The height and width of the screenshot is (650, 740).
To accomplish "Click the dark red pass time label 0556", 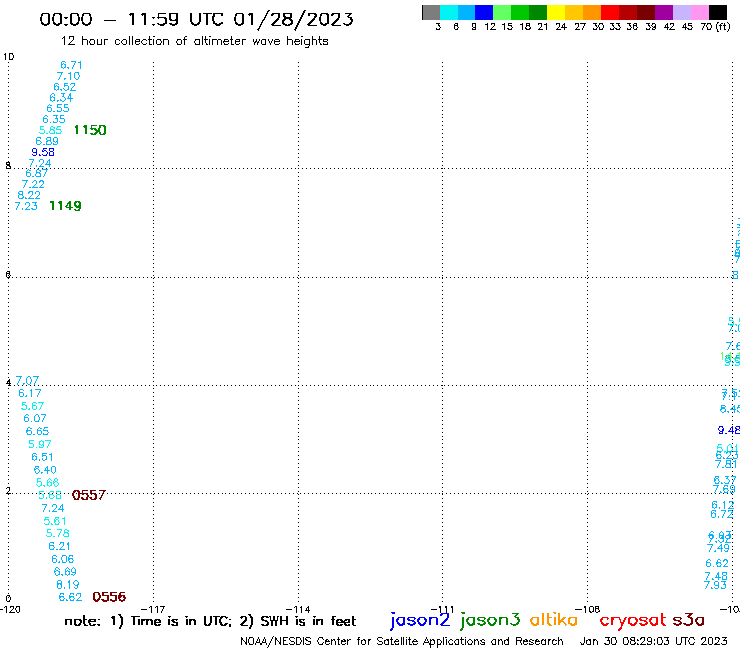I will [x=109, y=597].
